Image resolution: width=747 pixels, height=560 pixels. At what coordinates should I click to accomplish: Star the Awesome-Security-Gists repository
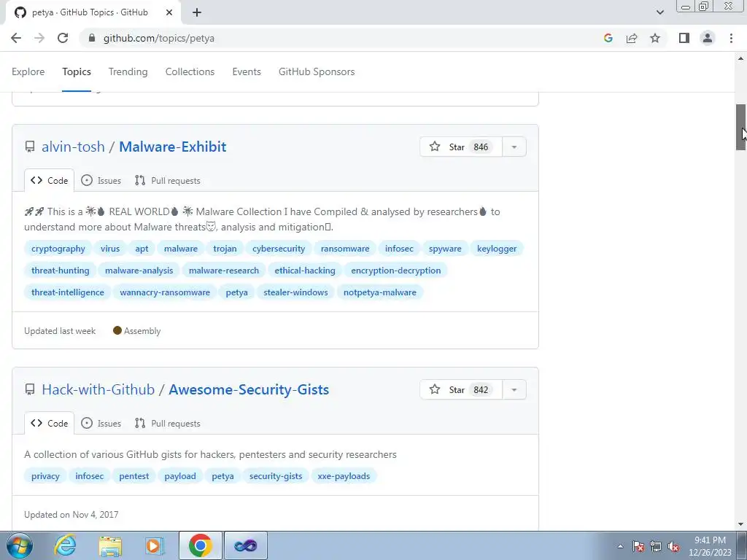point(461,389)
